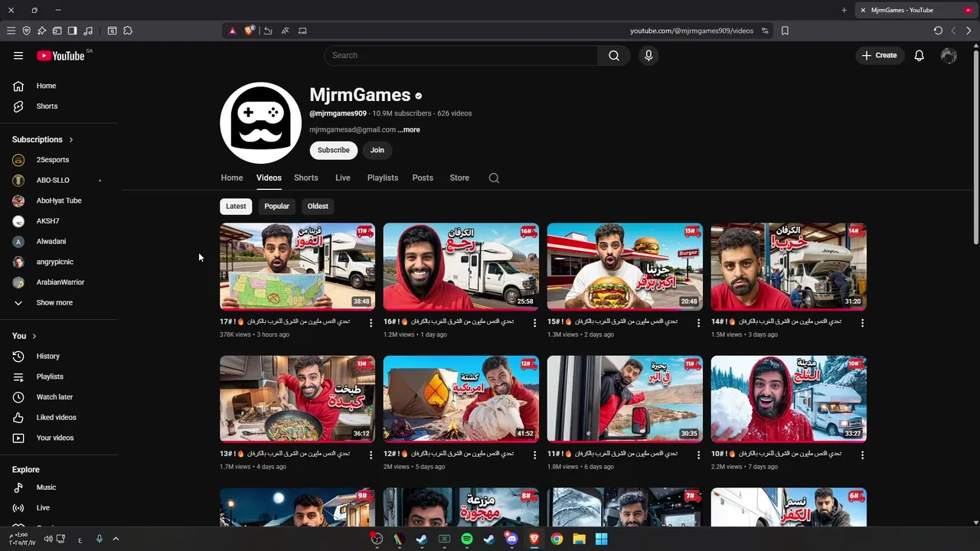
Task: Switch to the channel Home tab
Action: (x=232, y=178)
